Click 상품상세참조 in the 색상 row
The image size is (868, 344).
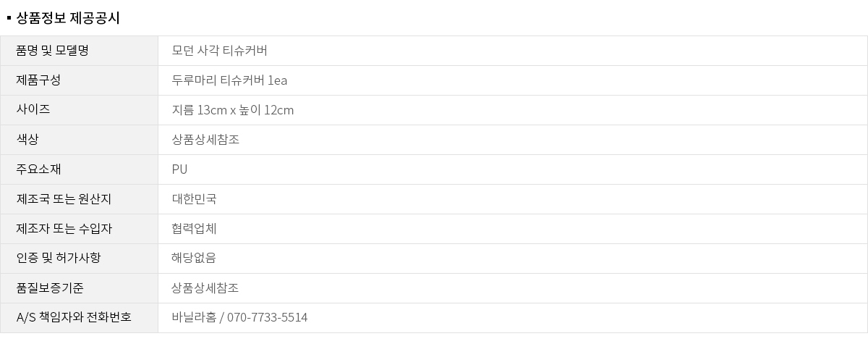click(x=205, y=140)
